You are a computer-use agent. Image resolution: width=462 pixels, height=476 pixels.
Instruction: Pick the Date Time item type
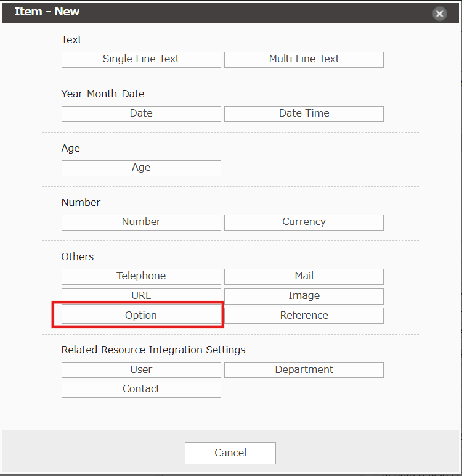coord(304,113)
